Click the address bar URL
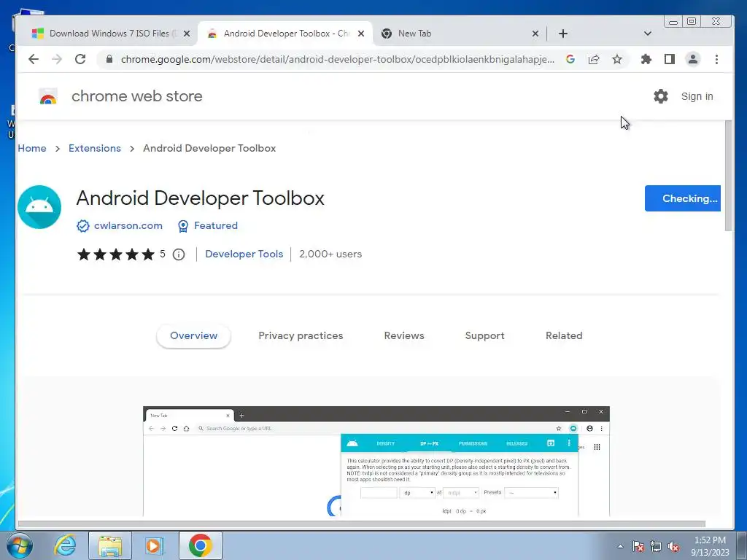Image resolution: width=747 pixels, height=560 pixels. coord(337,59)
